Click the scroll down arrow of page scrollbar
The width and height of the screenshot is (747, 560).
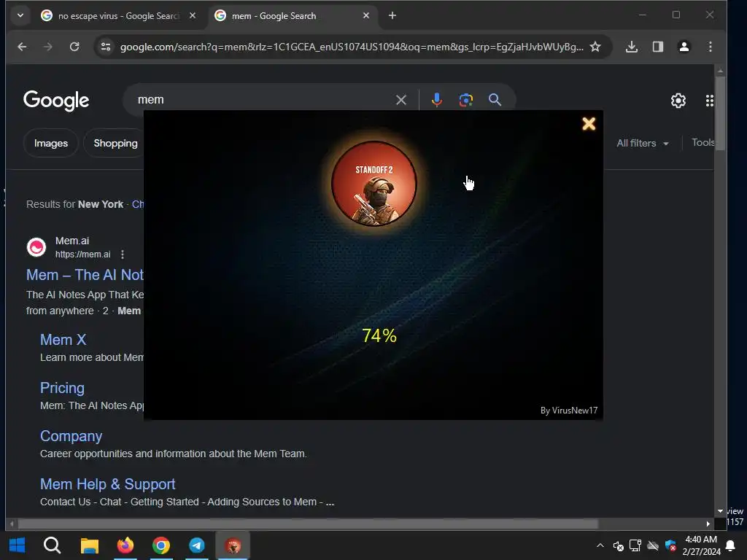pos(720,511)
